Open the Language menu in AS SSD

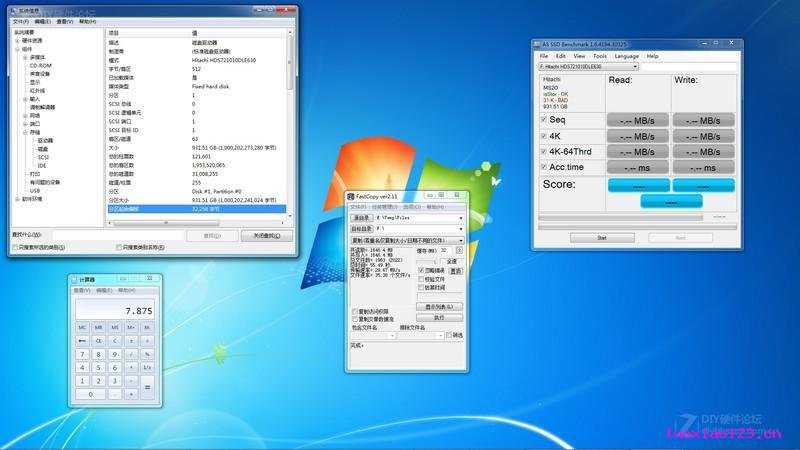click(x=627, y=56)
